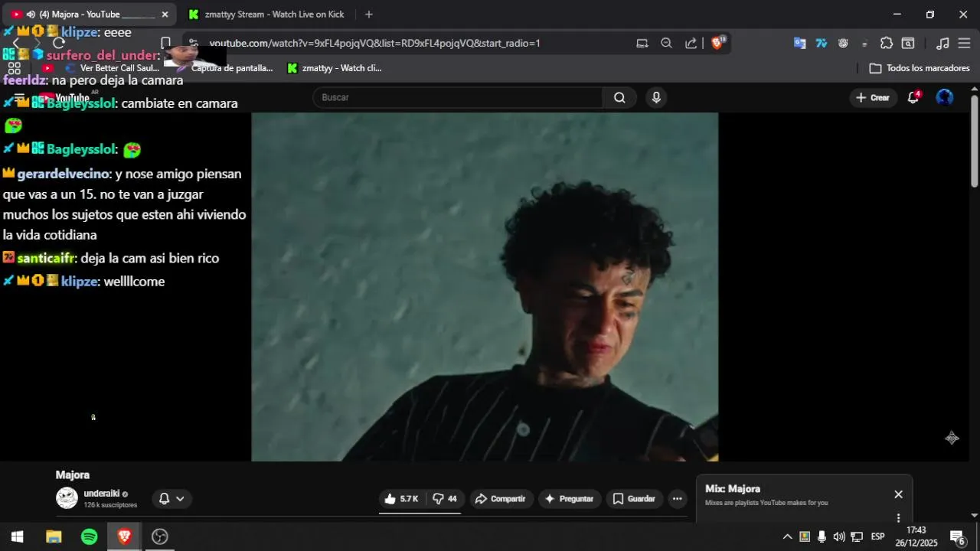Open the Windows Start menu
This screenshot has width=980, height=551.
point(17,536)
